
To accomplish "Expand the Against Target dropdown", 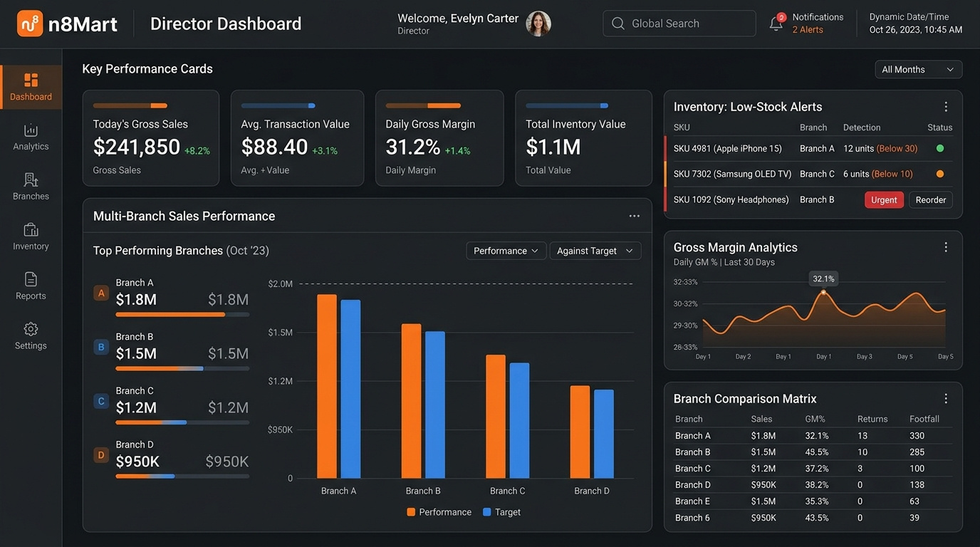I will pos(595,251).
